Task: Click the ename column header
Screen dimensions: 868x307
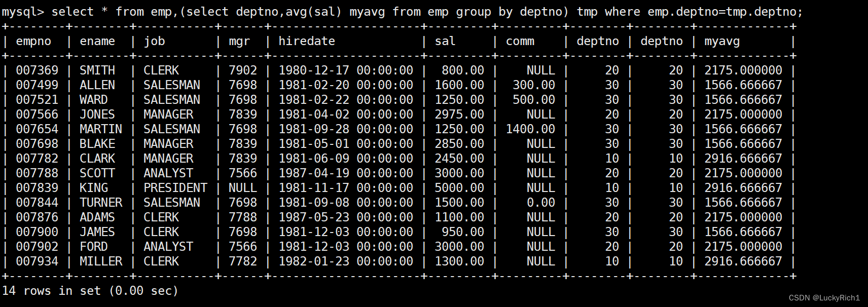Action: coord(97,42)
